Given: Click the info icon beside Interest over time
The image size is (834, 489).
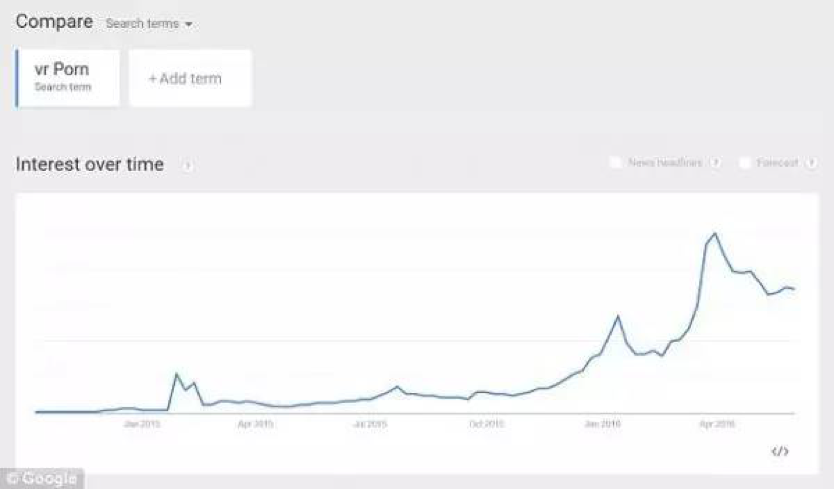Looking at the screenshot, I should coord(187,165).
